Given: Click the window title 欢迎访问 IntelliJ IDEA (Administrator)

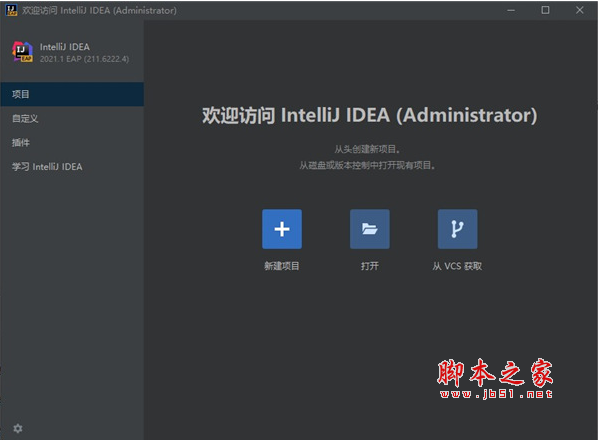Looking at the screenshot, I should click(99, 10).
